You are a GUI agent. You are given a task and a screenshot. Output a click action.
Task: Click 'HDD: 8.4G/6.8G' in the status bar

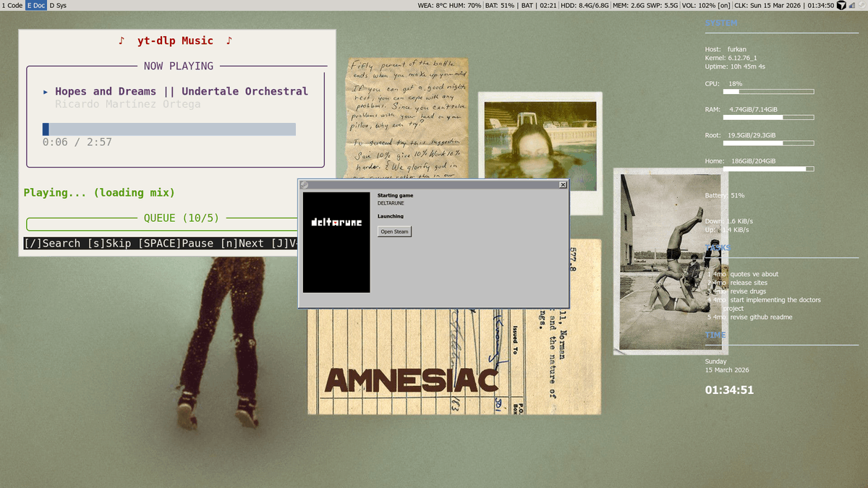click(x=584, y=5)
